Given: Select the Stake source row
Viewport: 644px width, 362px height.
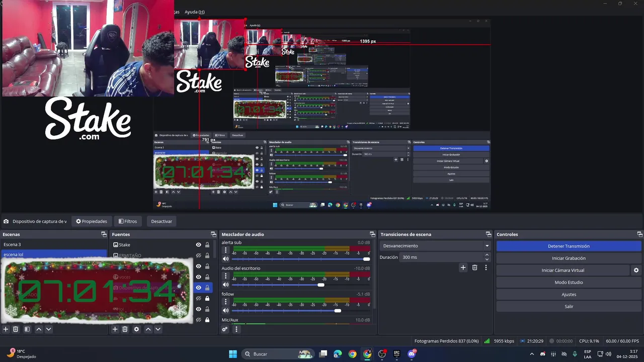Looking at the screenshot, I should (163, 245).
